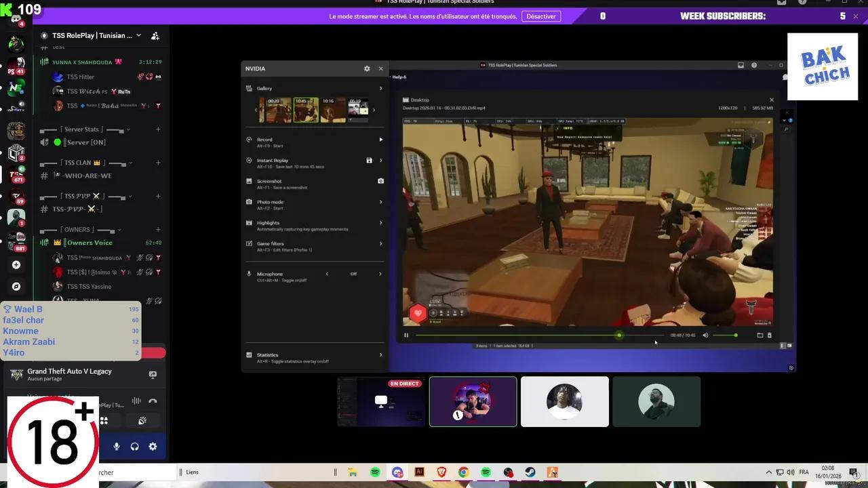Open the 10:45 clip thumbnail in Gallery
Screen dimensions: 868x488
(304, 109)
